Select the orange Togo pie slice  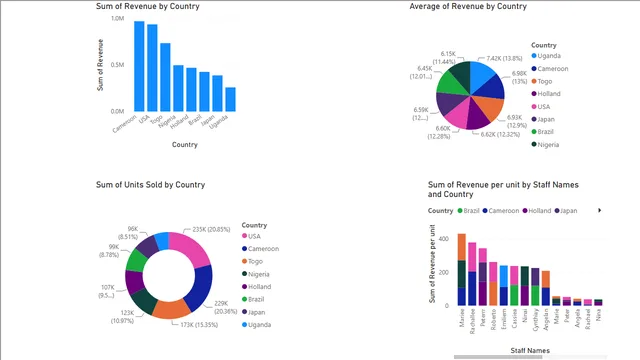[491, 107]
